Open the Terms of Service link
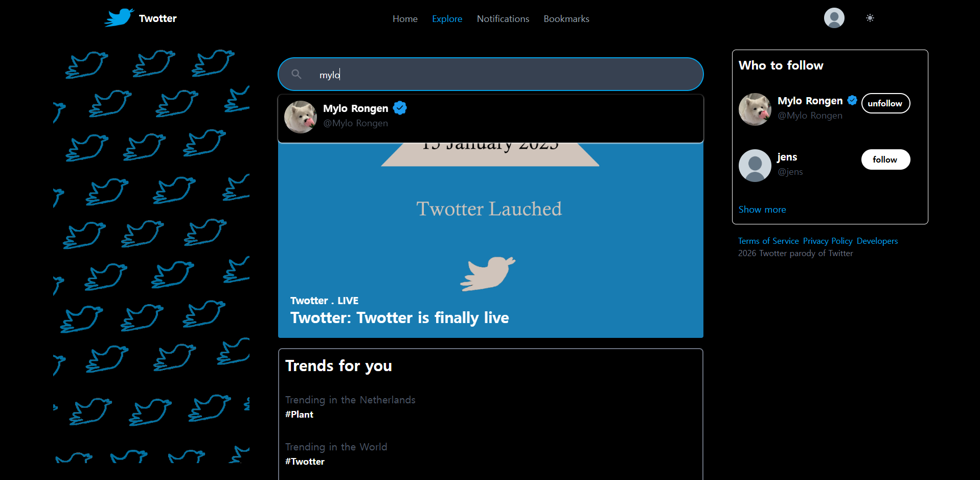The image size is (980, 480). (x=768, y=241)
